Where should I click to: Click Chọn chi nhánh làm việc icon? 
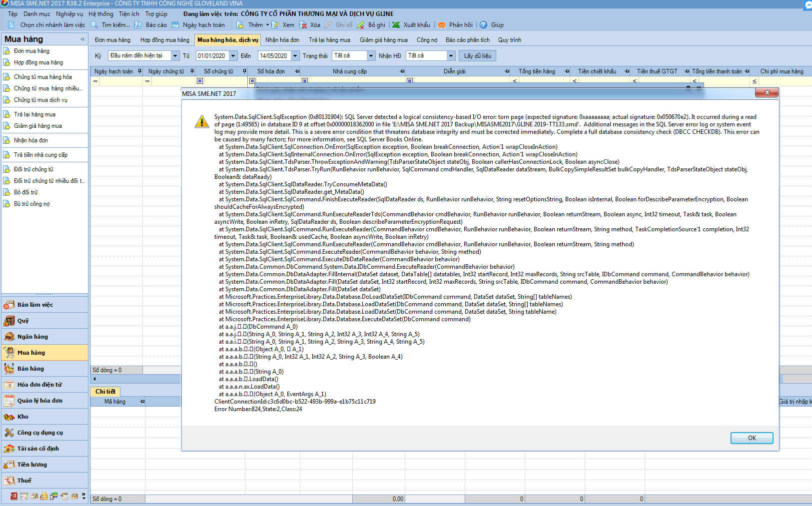coord(11,25)
